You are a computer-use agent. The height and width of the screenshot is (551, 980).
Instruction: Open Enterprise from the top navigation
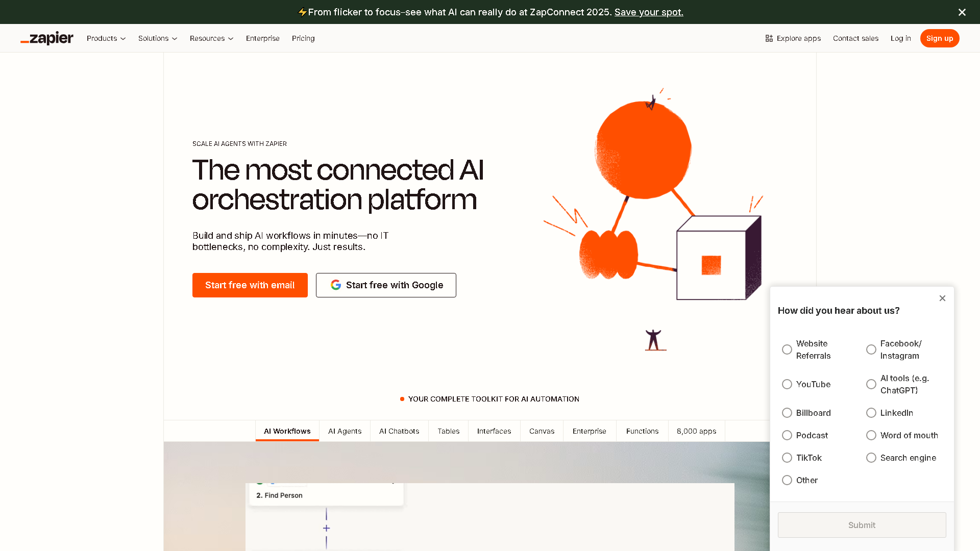point(262,38)
